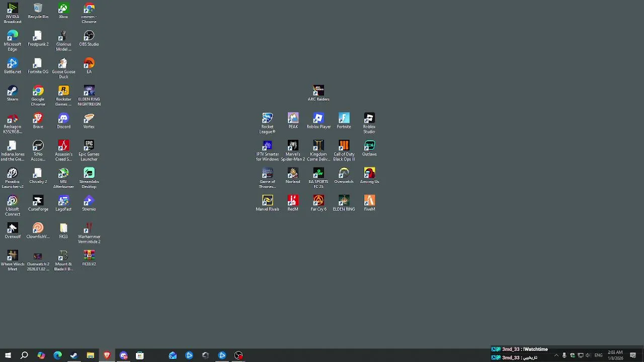Open Microsoft Store from the taskbar

139,355
